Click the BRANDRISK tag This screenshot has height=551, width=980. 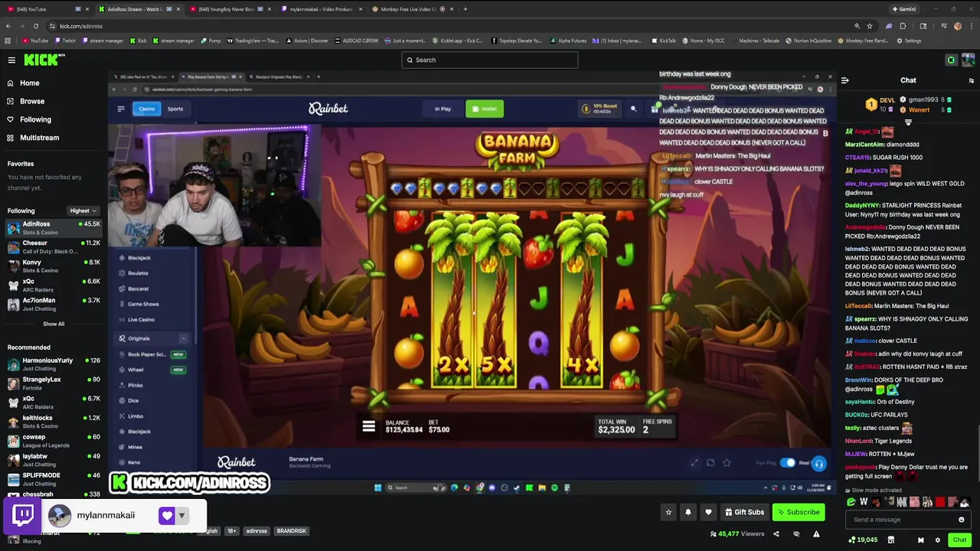[291, 530]
